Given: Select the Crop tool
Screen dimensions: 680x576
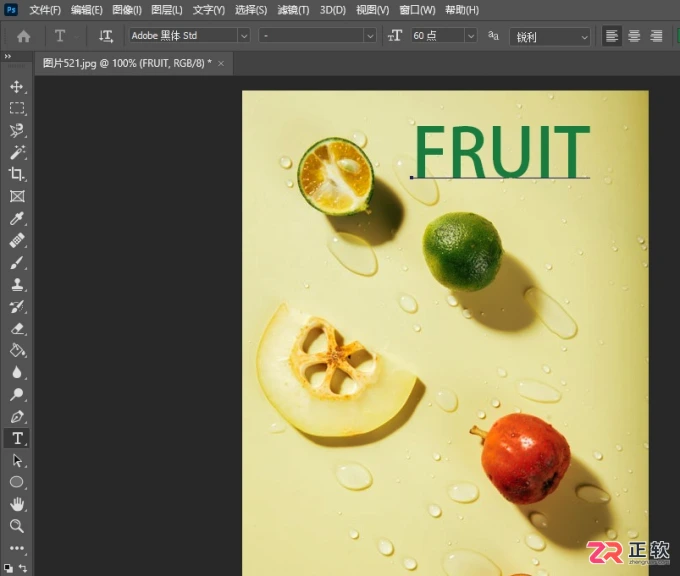Looking at the screenshot, I should pyautogui.click(x=17, y=174).
